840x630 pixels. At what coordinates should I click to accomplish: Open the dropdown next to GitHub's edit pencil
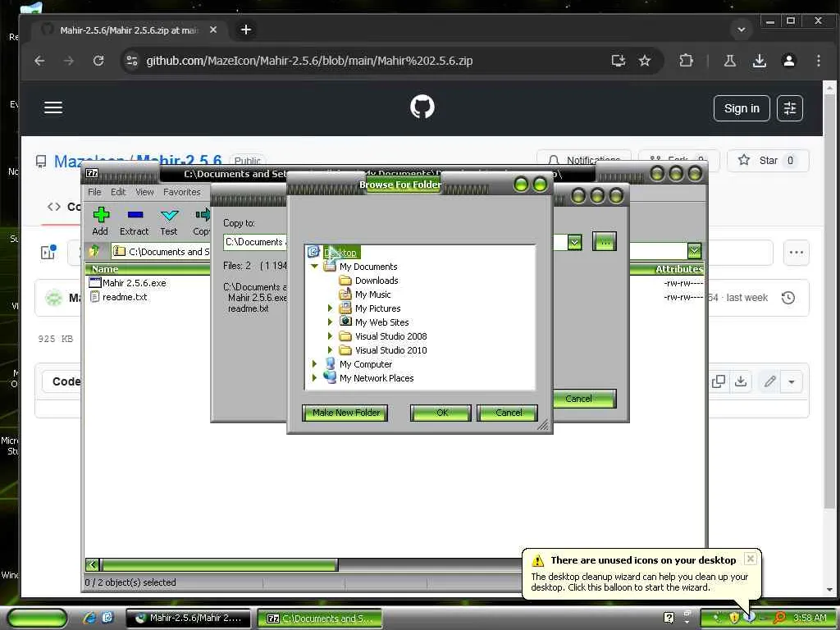point(792,382)
